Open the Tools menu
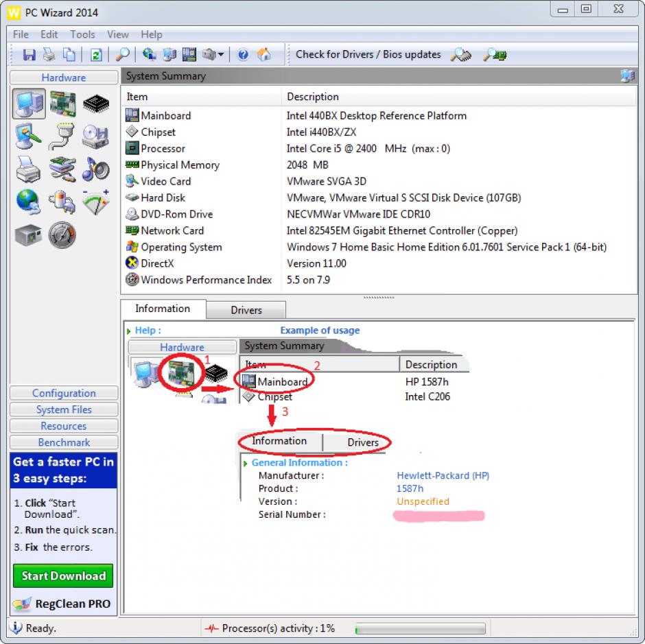The height and width of the screenshot is (644, 645). (82, 34)
